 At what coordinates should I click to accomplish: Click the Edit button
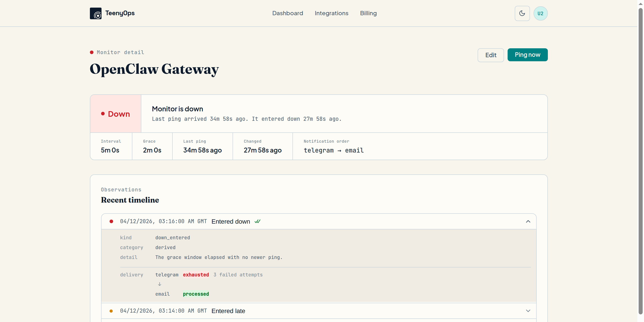(491, 55)
